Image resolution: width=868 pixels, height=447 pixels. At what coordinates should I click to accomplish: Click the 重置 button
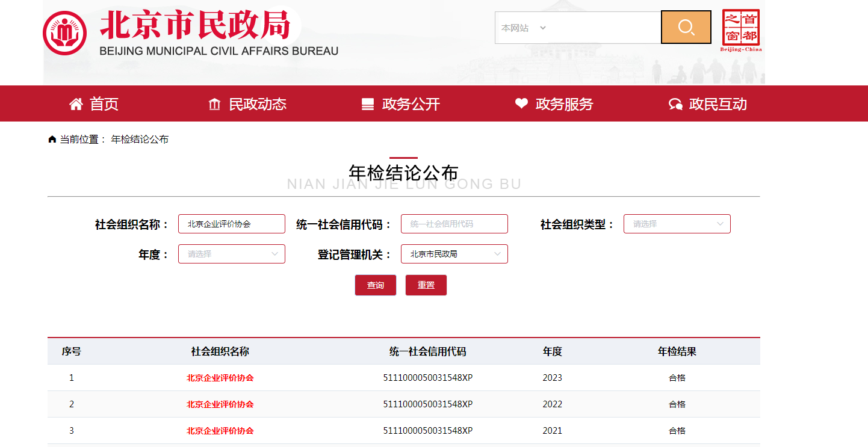(x=426, y=285)
